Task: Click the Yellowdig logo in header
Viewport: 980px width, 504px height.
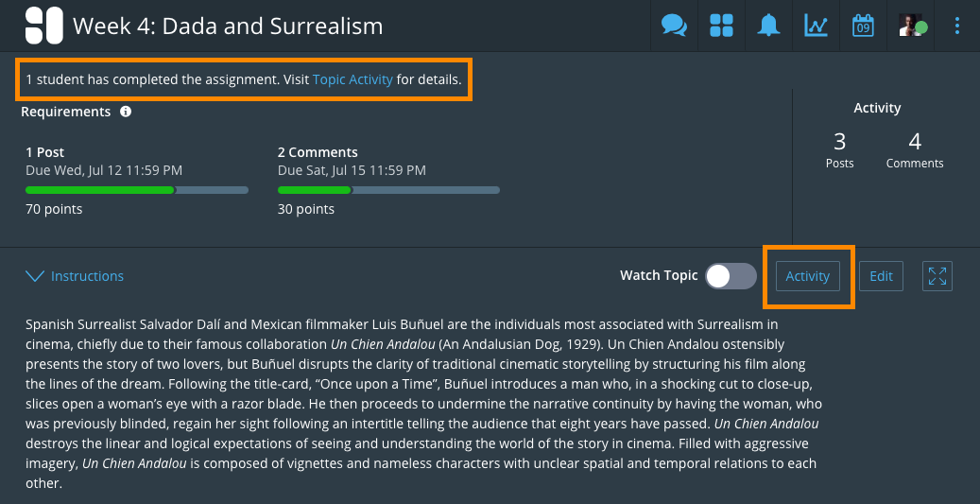Action: 43,26
